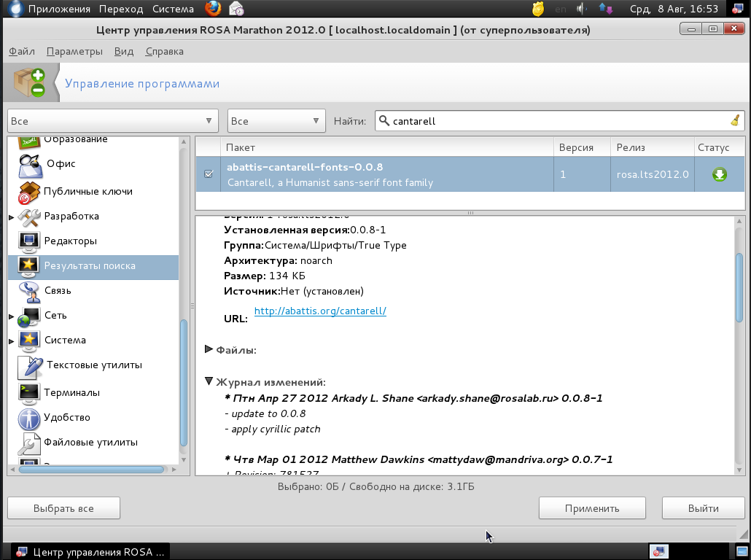This screenshot has width=751, height=560.
Task: Open the Переход panel menu
Action: pyautogui.click(x=121, y=9)
